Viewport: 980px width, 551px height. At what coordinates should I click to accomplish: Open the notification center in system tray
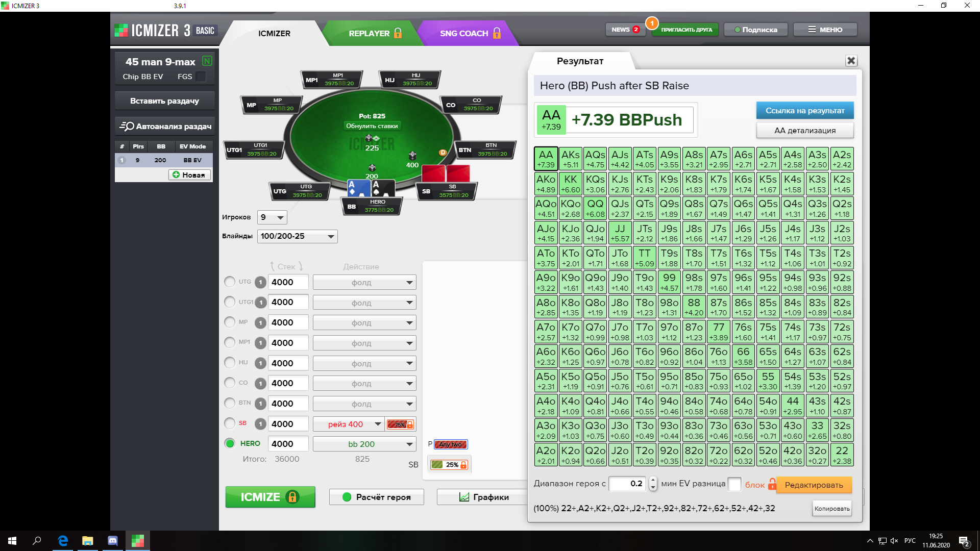pyautogui.click(x=964, y=541)
